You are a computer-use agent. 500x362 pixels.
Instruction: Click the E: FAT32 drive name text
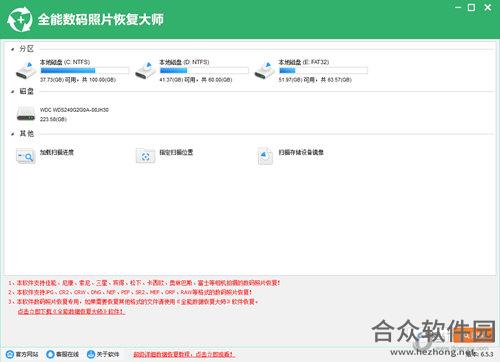(304, 62)
